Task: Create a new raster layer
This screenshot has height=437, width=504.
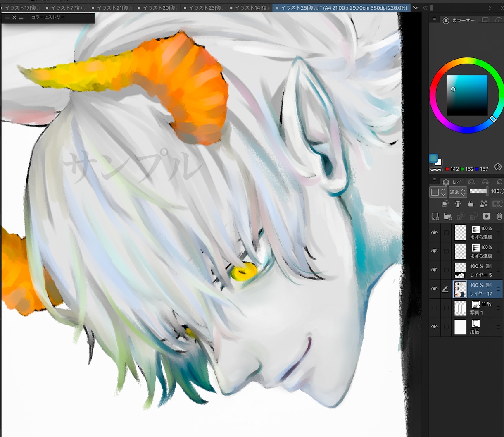Action: click(x=435, y=216)
